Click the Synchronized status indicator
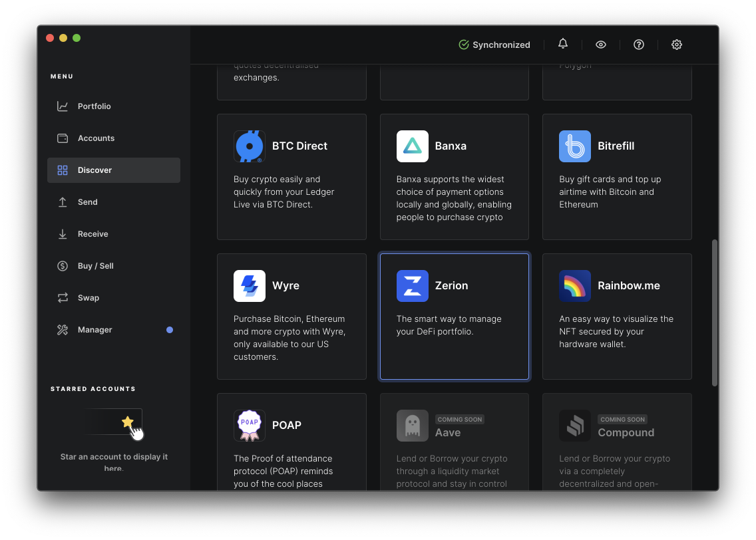 [494, 45]
